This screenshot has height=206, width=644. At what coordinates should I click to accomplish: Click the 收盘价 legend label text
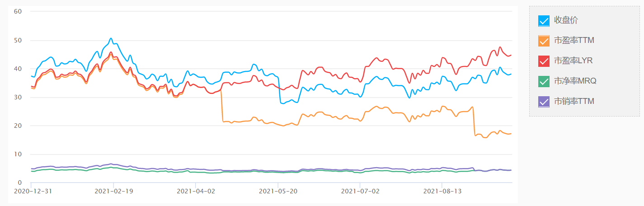click(566, 20)
